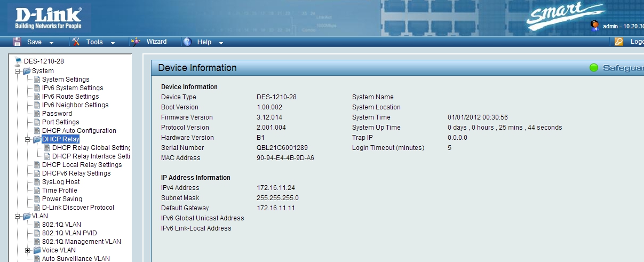Open the Save dropdown arrow
The height and width of the screenshot is (262, 644).
(x=52, y=43)
